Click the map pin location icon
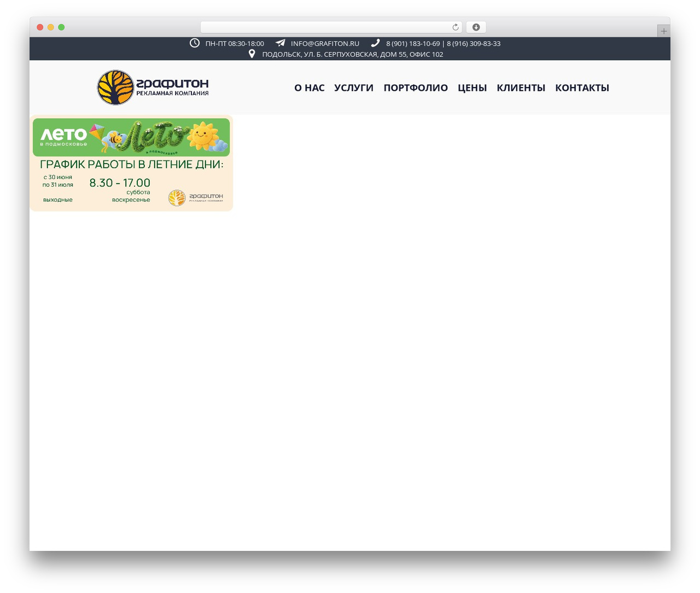Viewport: 700px width, 593px height. (252, 54)
